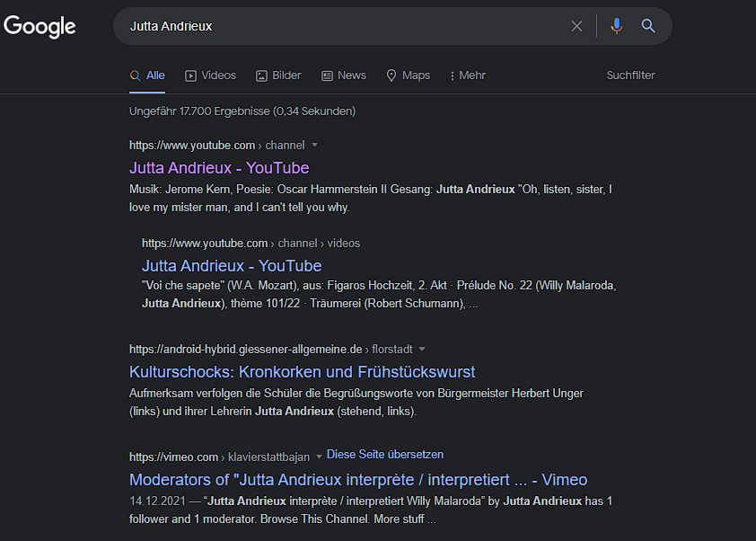Click the Google logo
Image resolution: width=756 pixels, height=541 pixels.
[x=40, y=26]
